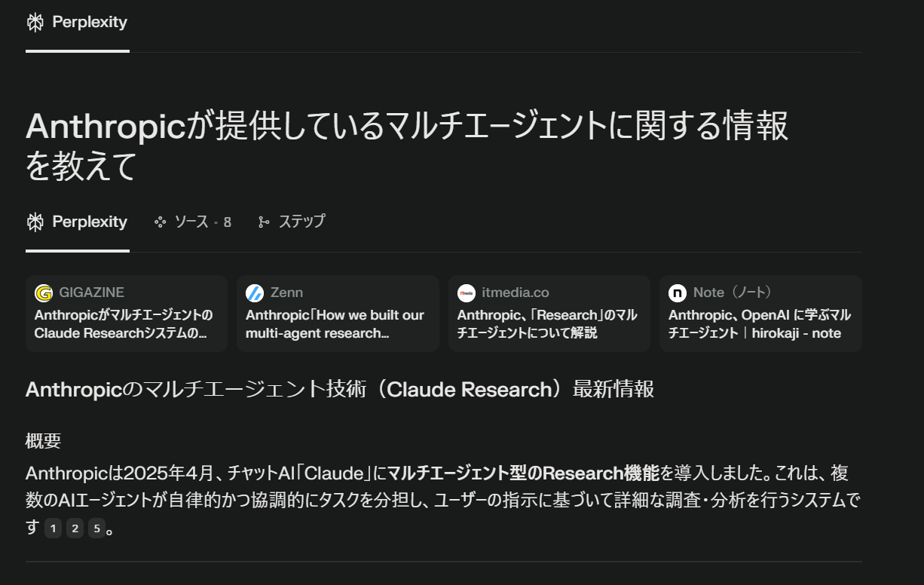Screen dimensions: 924x585
Task: Open the ステップ tab
Action: 291,222
